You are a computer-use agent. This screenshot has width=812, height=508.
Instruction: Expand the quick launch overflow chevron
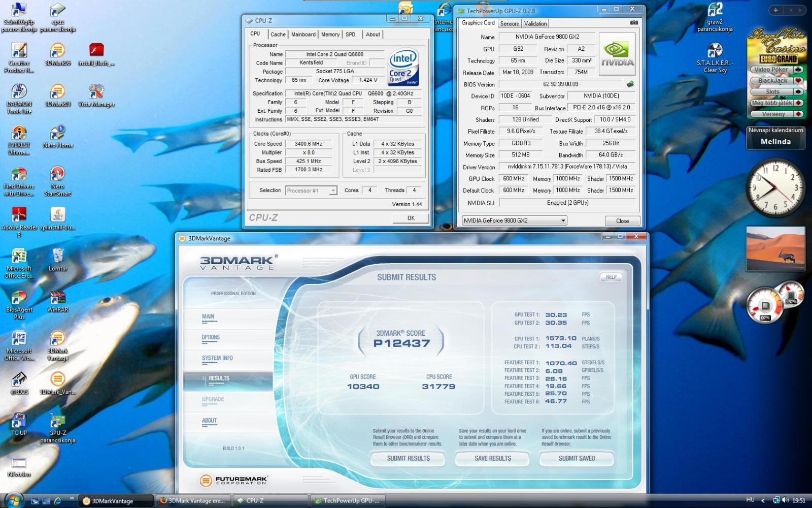tap(72, 498)
